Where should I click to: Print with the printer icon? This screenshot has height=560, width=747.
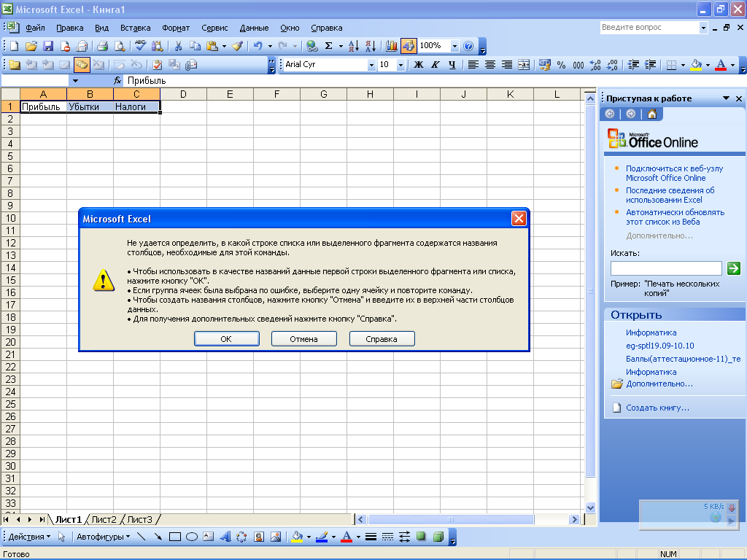[x=102, y=46]
